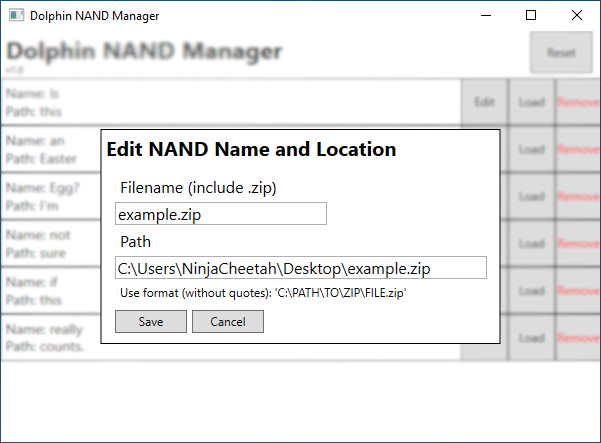Screen dimensions: 601x443
Task: Click the blurred Reset button
Action: tap(561, 53)
